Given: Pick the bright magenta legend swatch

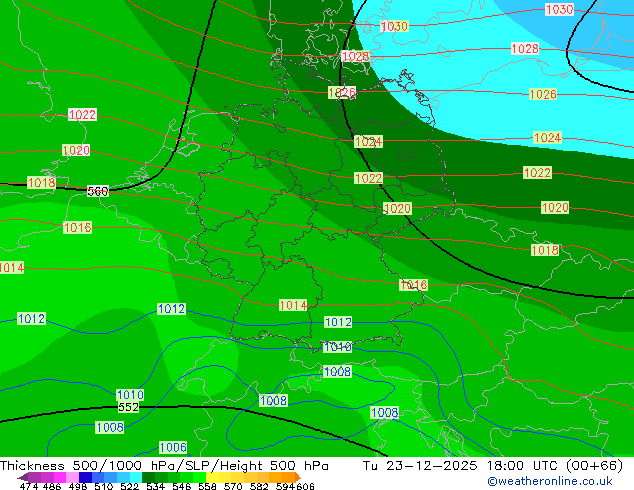Looking at the screenshot, I should 60,477.
